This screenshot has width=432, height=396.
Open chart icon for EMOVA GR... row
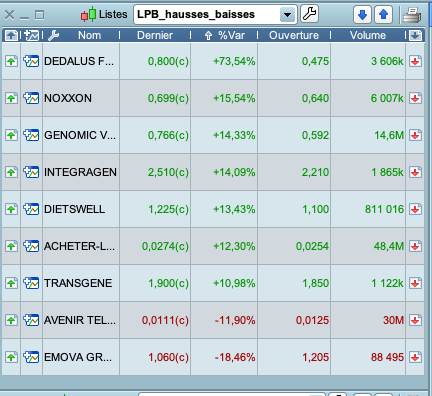(x=31, y=357)
